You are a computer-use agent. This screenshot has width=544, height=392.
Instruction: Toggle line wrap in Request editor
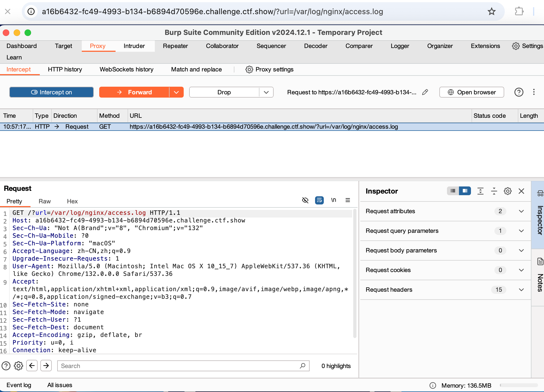(x=319, y=200)
